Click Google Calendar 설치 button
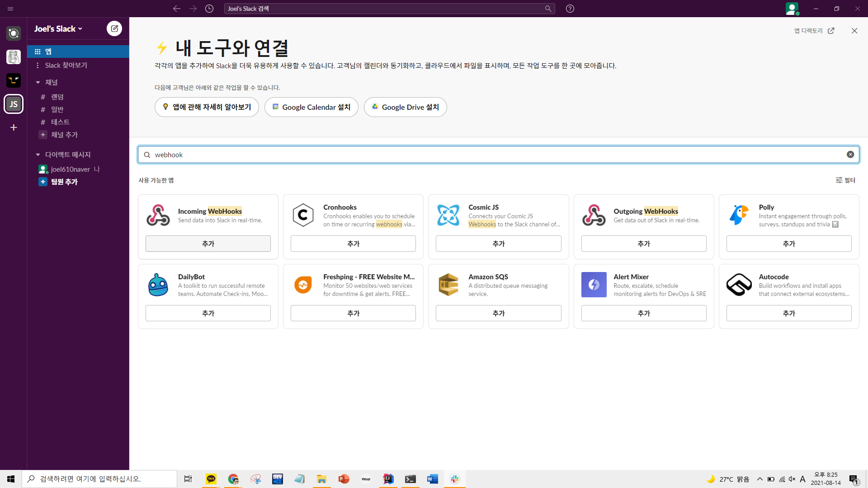 [x=311, y=107]
